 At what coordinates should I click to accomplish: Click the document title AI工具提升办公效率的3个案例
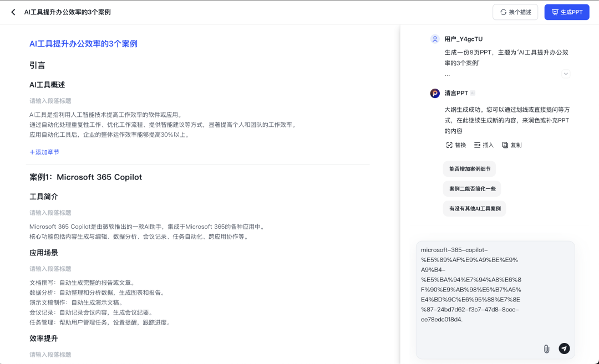tap(84, 43)
